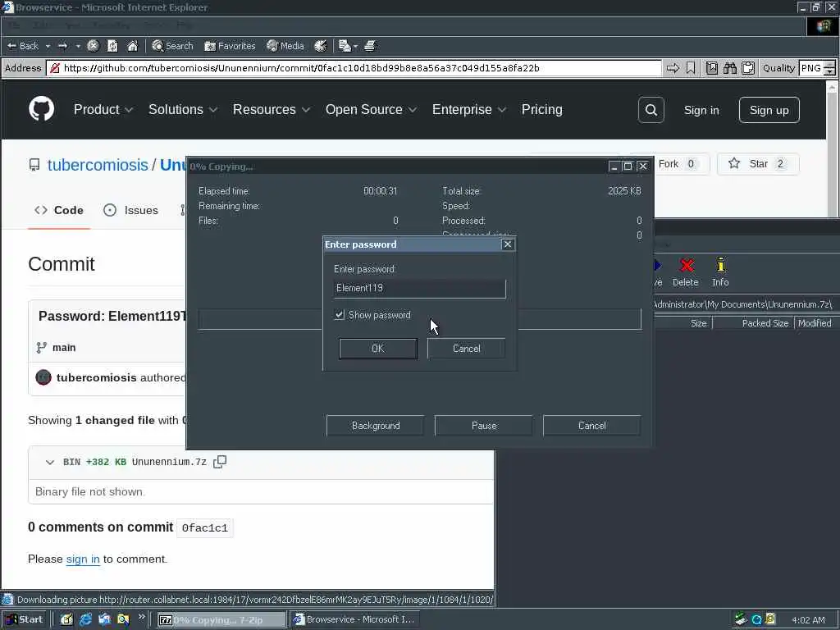
Task: Collapse the Ununennium.7z diff chevron
Action: 50,462
